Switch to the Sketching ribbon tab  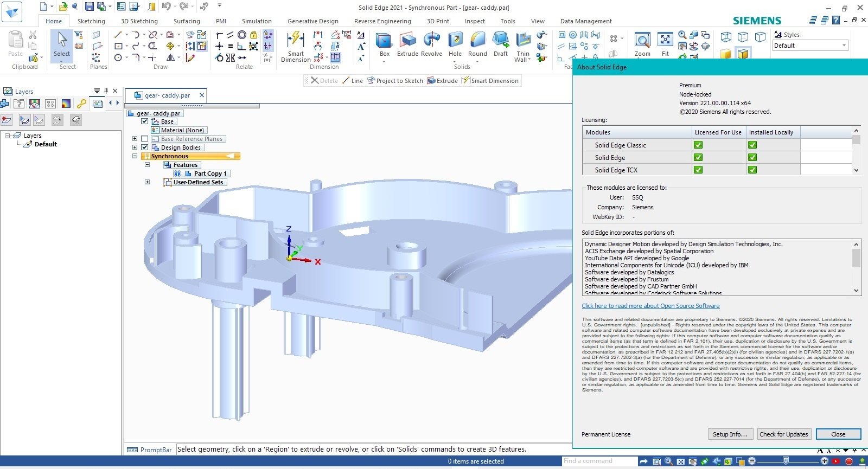(91, 21)
